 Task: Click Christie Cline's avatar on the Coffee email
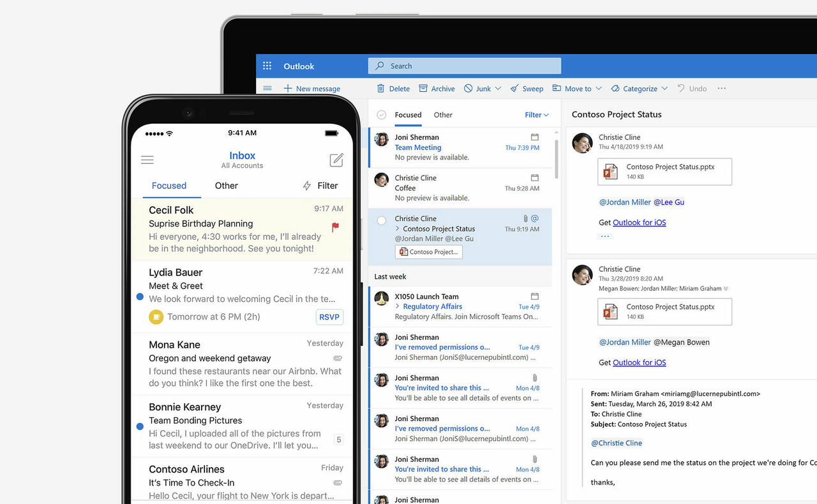pyautogui.click(x=382, y=180)
